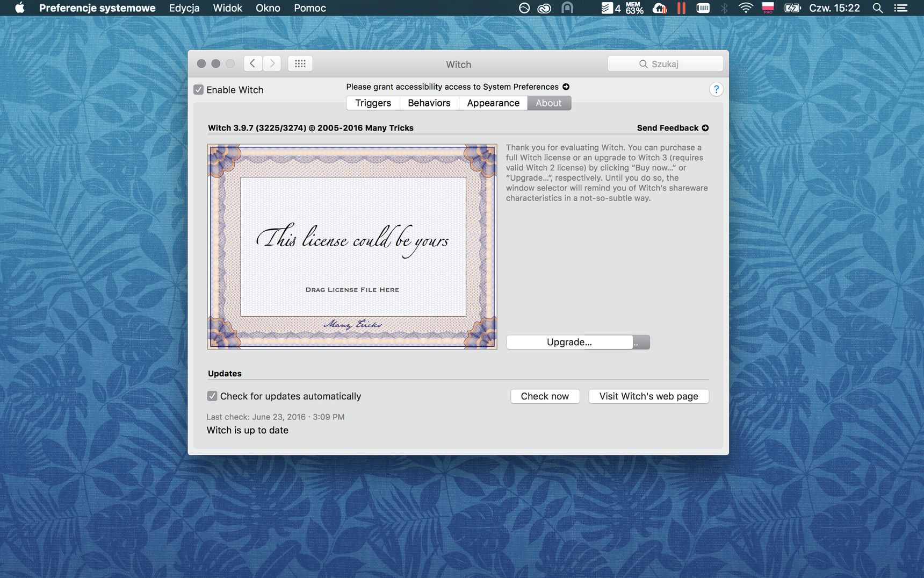Click the keyboard-like menu bar icon
The width and height of the screenshot is (924, 578).
pos(703,8)
